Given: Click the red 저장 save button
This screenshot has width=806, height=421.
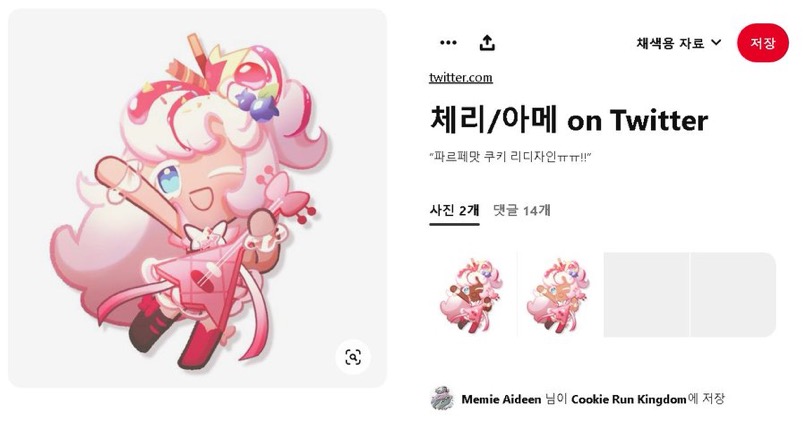Looking at the screenshot, I should pyautogui.click(x=762, y=43).
